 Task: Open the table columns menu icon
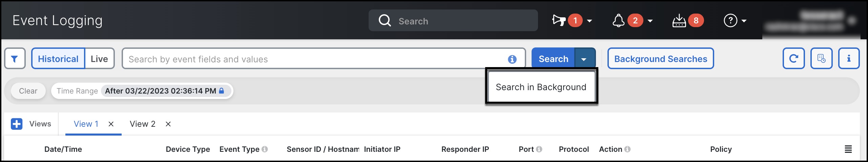pos(848,149)
